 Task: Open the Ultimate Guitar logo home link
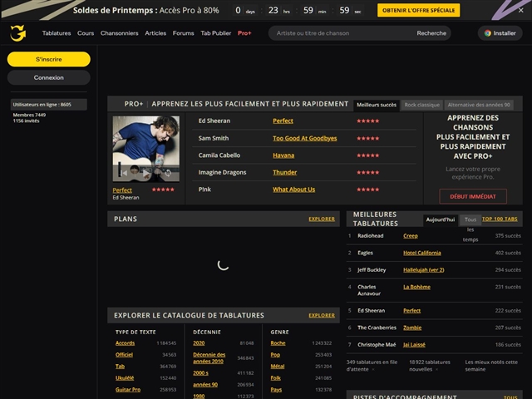pyautogui.click(x=18, y=33)
